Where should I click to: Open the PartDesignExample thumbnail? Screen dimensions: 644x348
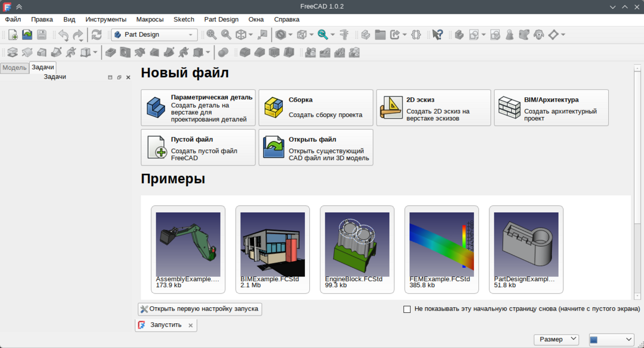click(x=526, y=250)
